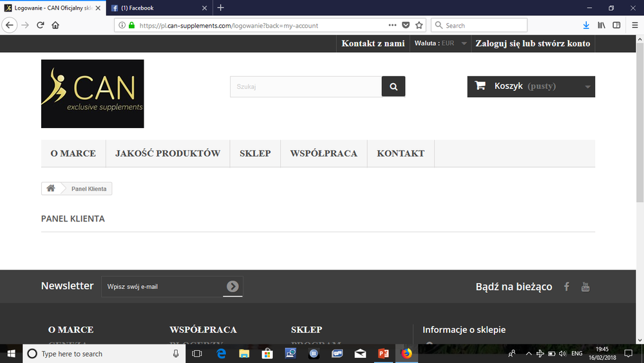Click the green padlock security icon
The width and height of the screenshot is (644, 363).
point(131,25)
